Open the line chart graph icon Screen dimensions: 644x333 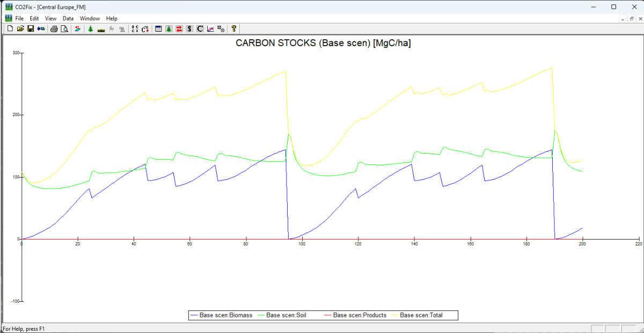click(210, 28)
